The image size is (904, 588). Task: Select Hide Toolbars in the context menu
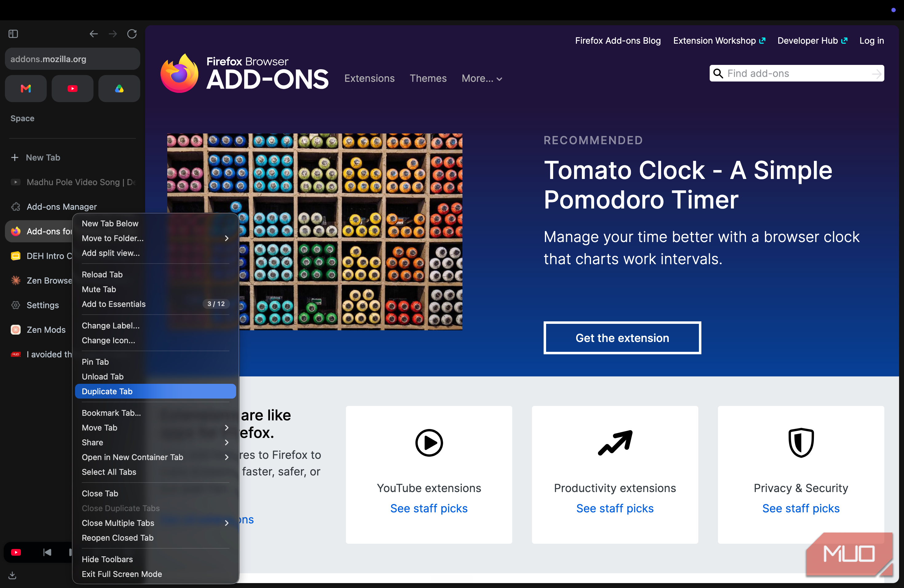[156, 559]
